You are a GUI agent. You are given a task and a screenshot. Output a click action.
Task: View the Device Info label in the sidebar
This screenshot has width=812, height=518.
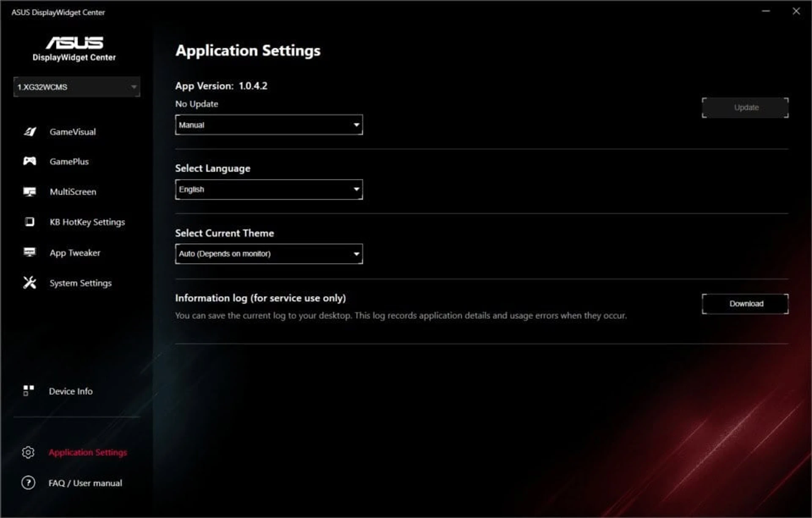(x=71, y=391)
